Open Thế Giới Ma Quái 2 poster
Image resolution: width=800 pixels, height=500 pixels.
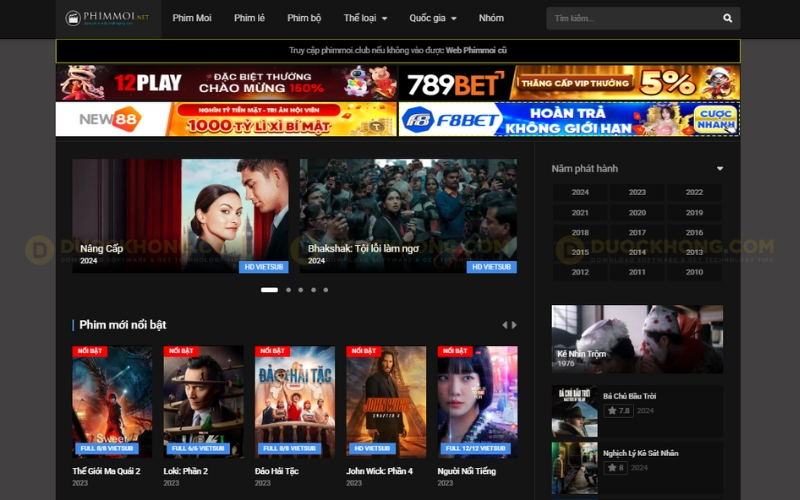(112, 402)
